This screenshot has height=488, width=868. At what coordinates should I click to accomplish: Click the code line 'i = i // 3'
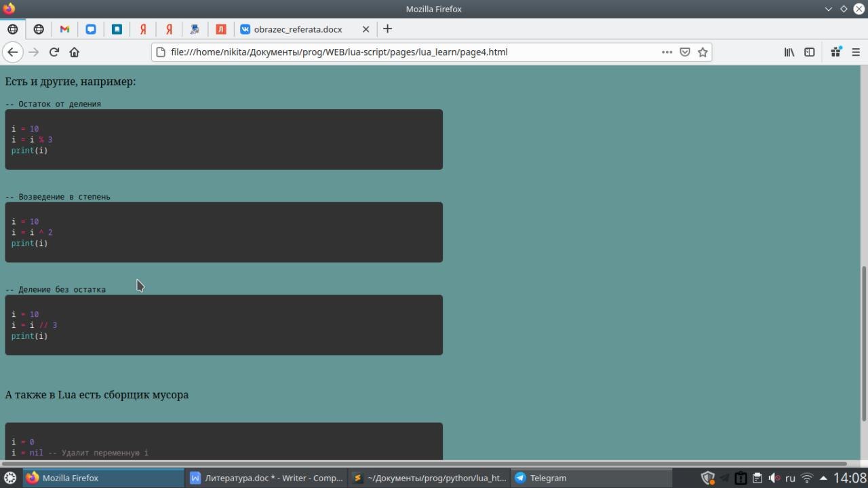34,325
